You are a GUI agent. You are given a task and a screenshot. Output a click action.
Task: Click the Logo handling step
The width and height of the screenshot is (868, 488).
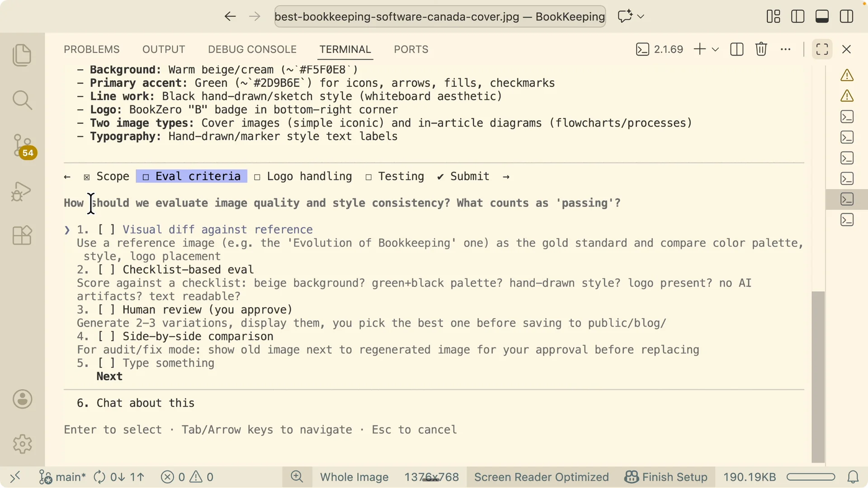tap(303, 176)
